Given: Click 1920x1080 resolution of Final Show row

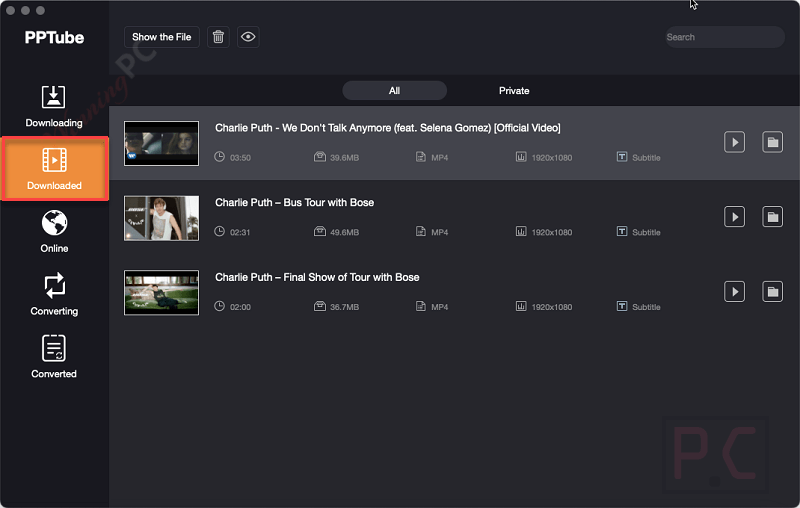Looking at the screenshot, I should (x=552, y=307).
